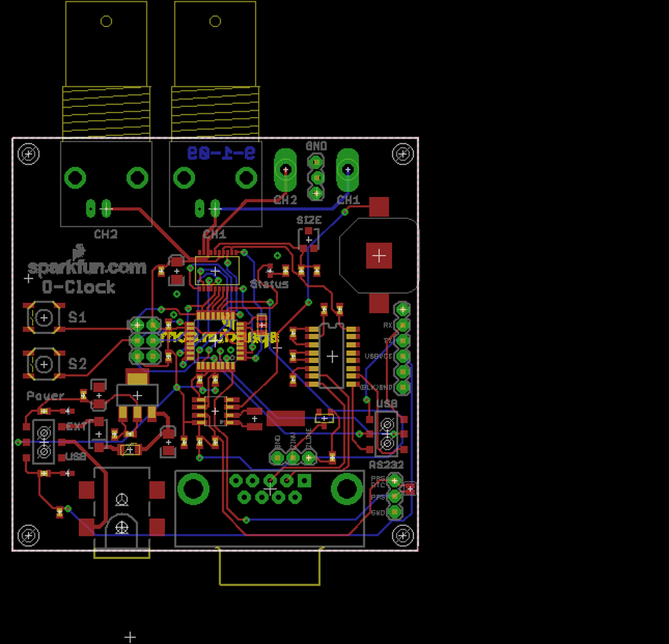Select the DB9 left mounting hole
This screenshot has width=669, height=644.
[193, 489]
